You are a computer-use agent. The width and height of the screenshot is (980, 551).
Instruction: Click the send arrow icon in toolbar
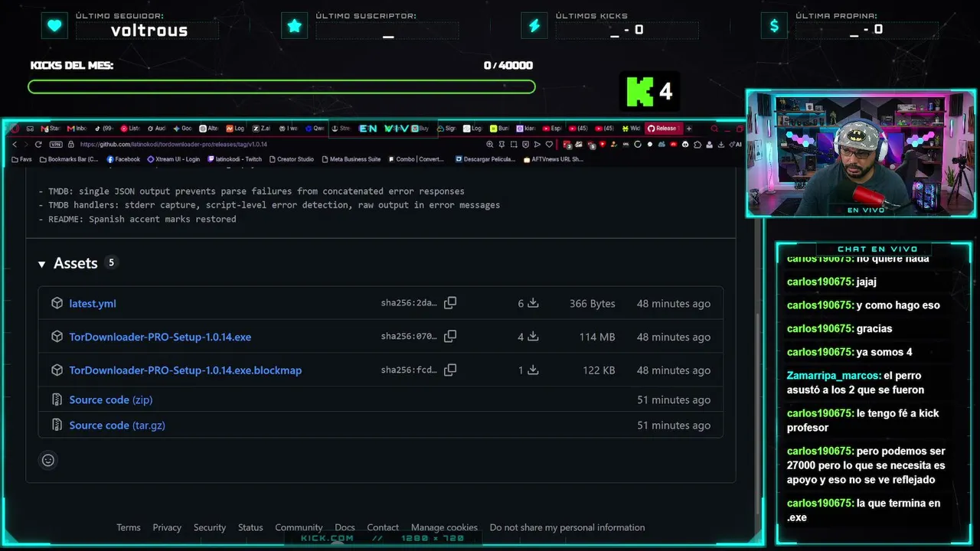coord(537,144)
